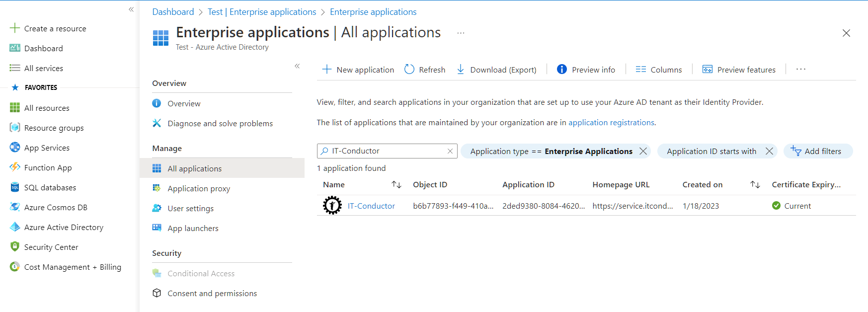Collapse the Enterprise applications resource menu
Viewport: 868px width, 312px height.
[x=297, y=66]
